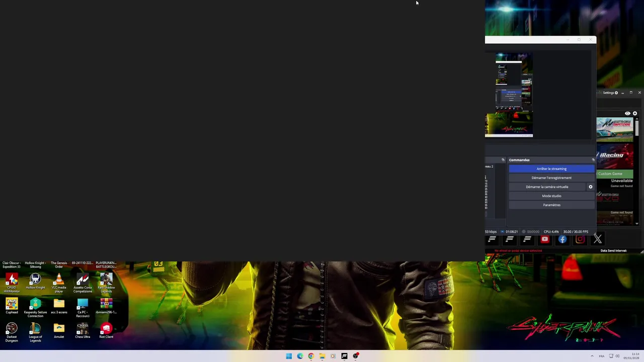This screenshot has height=362, width=644.
Task: Open League of Legends desktop shortcut
Action: tap(35, 332)
